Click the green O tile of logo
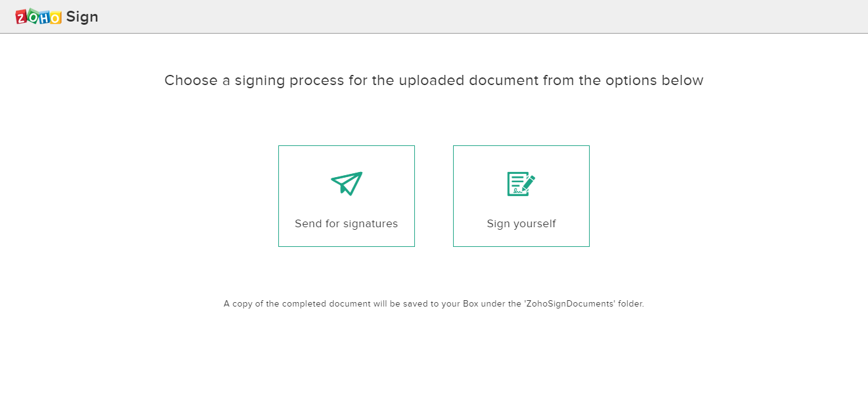The width and height of the screenshot is (868, 417). point(32,15)
